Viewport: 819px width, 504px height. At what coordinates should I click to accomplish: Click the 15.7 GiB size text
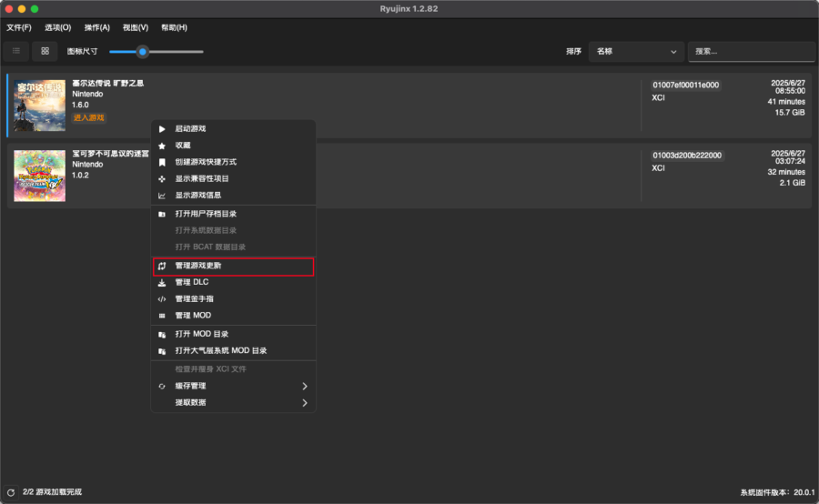pyautogui.click(x=790, y=113)
